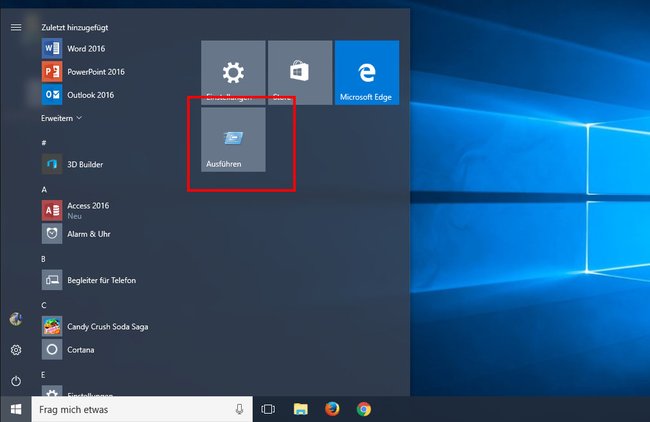Image resolution: width=650 pixels, height=422 pixels.
Task: Click the Cortana label text
Action: click(80, 350)
